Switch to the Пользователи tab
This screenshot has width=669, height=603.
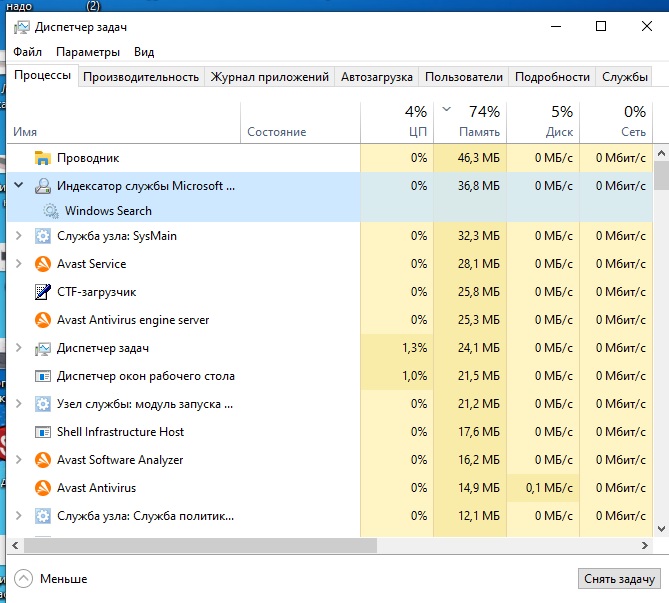click(x=464, y=77)
